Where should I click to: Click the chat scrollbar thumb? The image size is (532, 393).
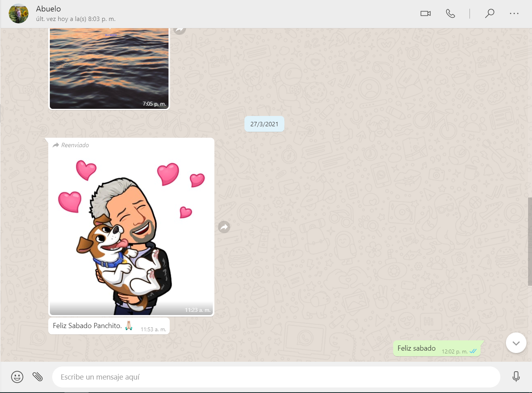[x=530, y=241]
